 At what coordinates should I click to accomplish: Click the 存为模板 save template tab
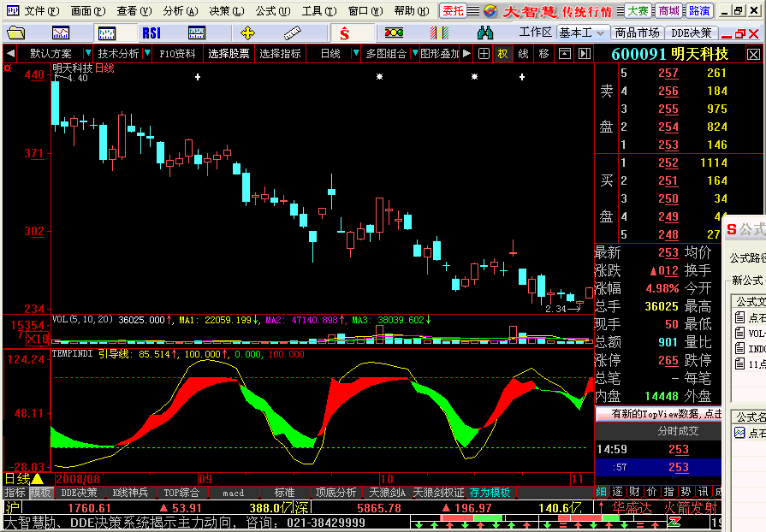(x=490, y=493)
